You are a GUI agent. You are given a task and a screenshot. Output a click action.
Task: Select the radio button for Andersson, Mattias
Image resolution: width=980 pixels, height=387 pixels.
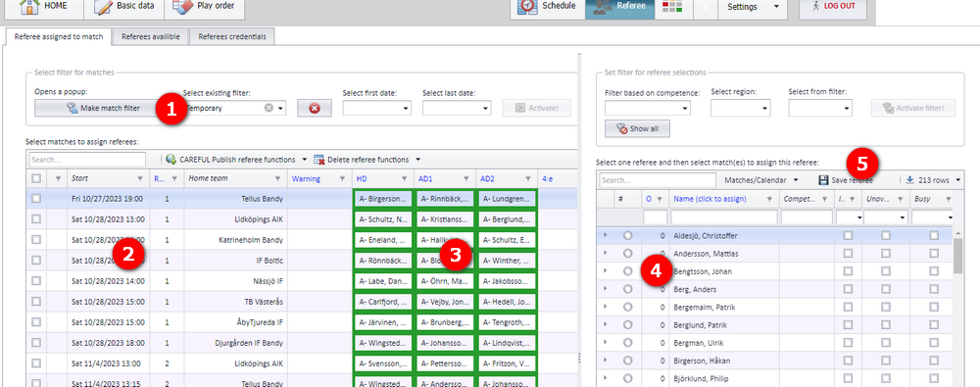point(627,254)
